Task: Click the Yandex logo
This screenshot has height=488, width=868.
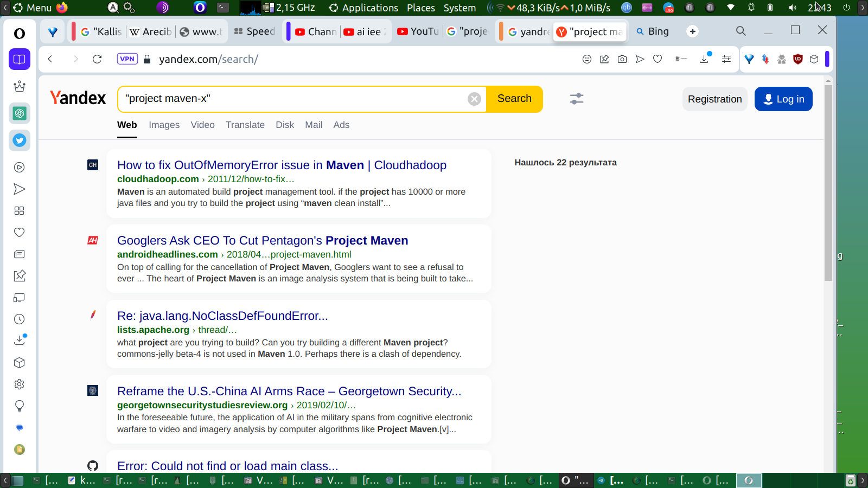Action: point(78,98)
